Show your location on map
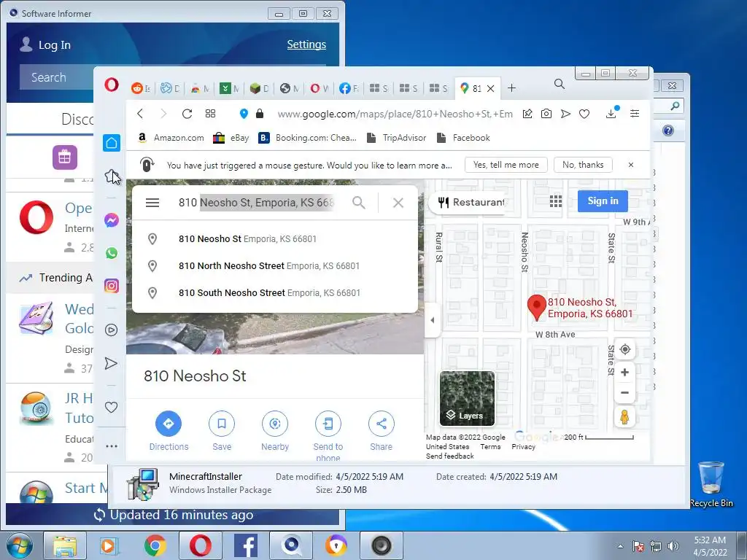 (x=625, y=349)
